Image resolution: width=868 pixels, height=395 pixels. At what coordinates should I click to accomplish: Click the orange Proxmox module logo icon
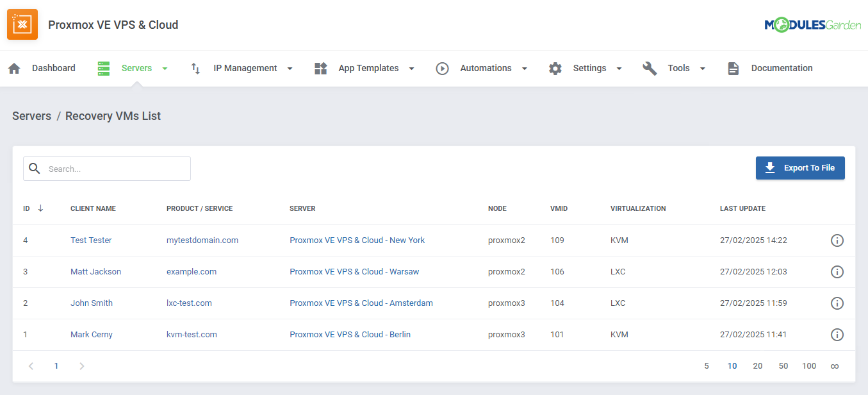[22, 24]
